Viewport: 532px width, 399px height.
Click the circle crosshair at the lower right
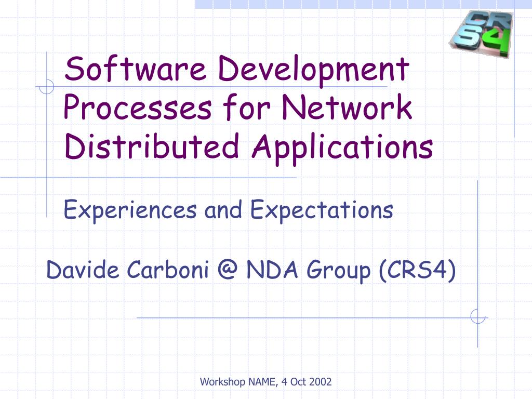pos(478,317)
